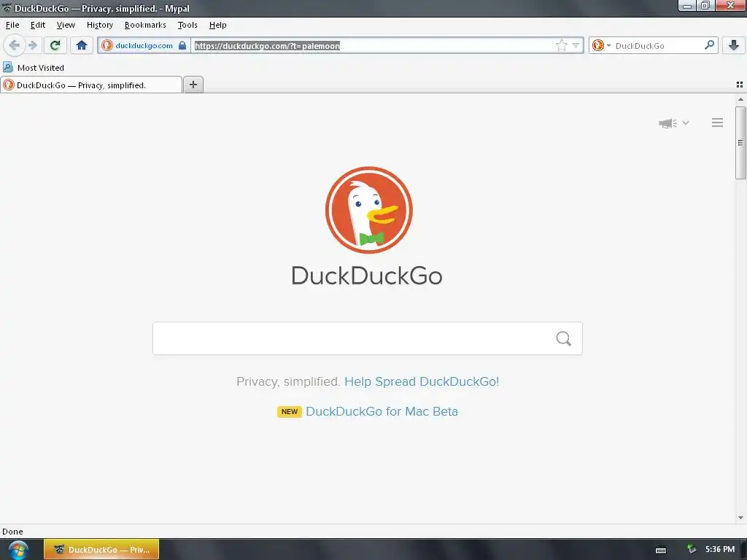
Task: Select the DuckDuckGo tab
Action: pos(91,85)
